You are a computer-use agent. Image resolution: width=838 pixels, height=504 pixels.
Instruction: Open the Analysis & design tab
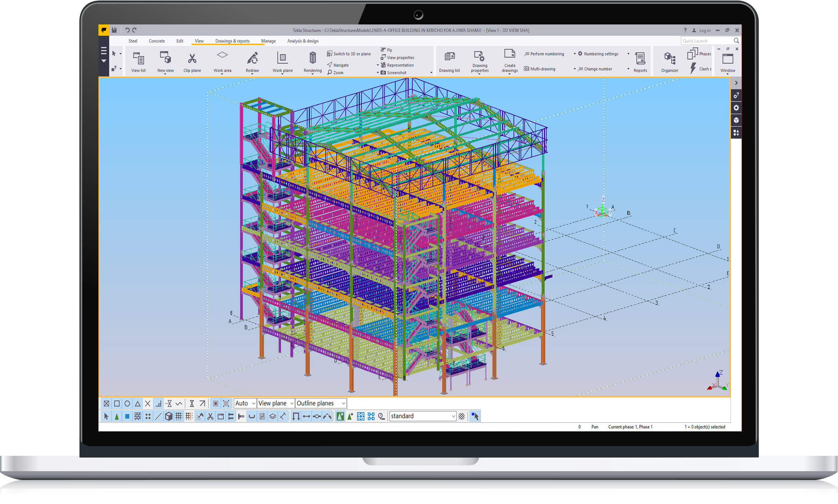click(x=302, y=41)
